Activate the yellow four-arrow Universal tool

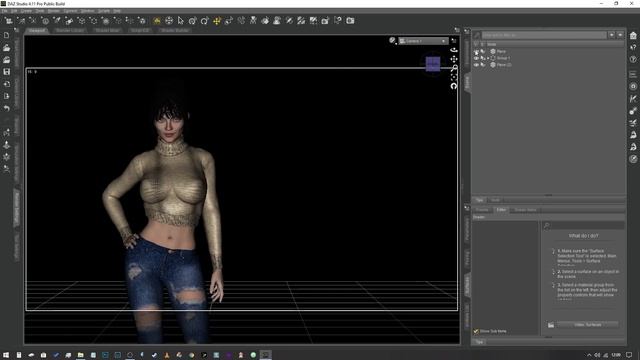pyautogui.click(x=217, y=20)
